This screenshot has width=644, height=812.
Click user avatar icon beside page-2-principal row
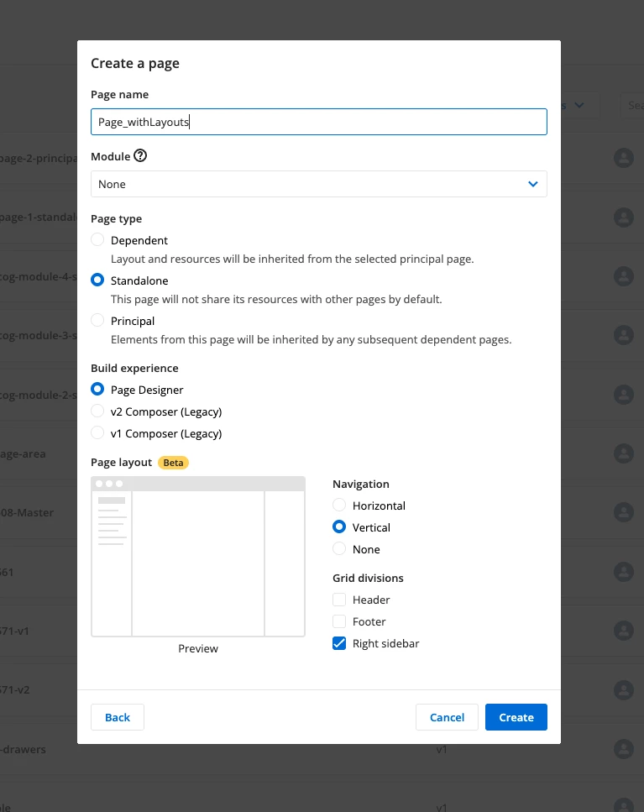[x=624, y=157]
